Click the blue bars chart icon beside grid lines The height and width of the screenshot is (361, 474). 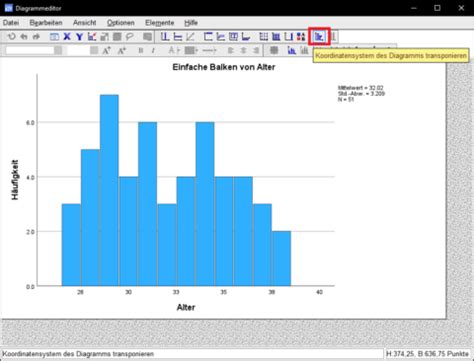pyautogui.click(x=276, y=37)
